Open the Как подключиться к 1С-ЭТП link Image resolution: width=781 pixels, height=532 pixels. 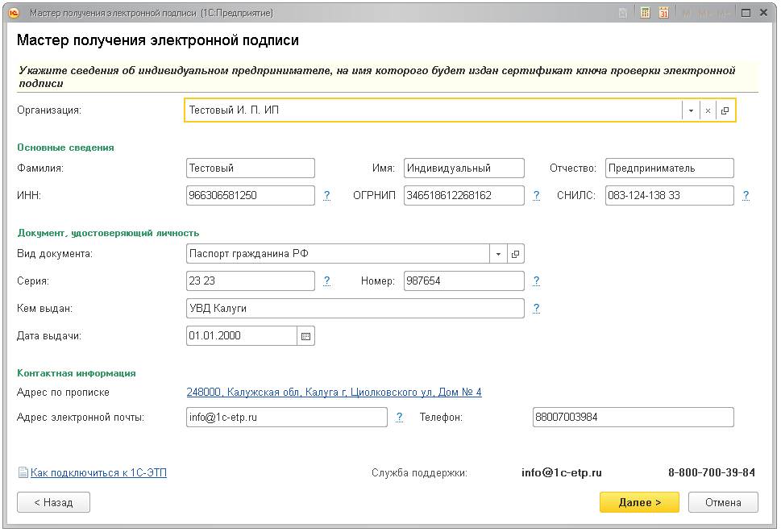(x=98, y=473)
